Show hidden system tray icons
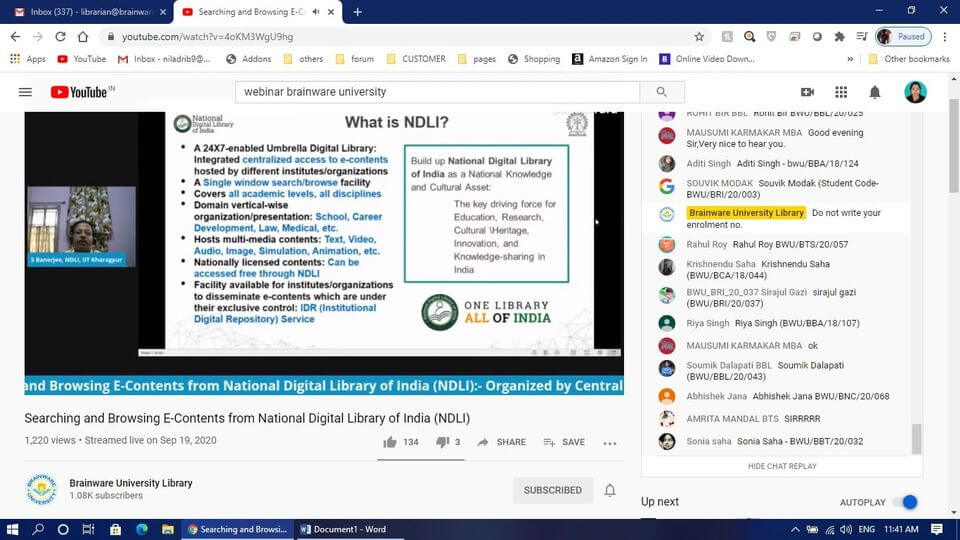Viewport: 960px width, 540px height. click(795, 529)
